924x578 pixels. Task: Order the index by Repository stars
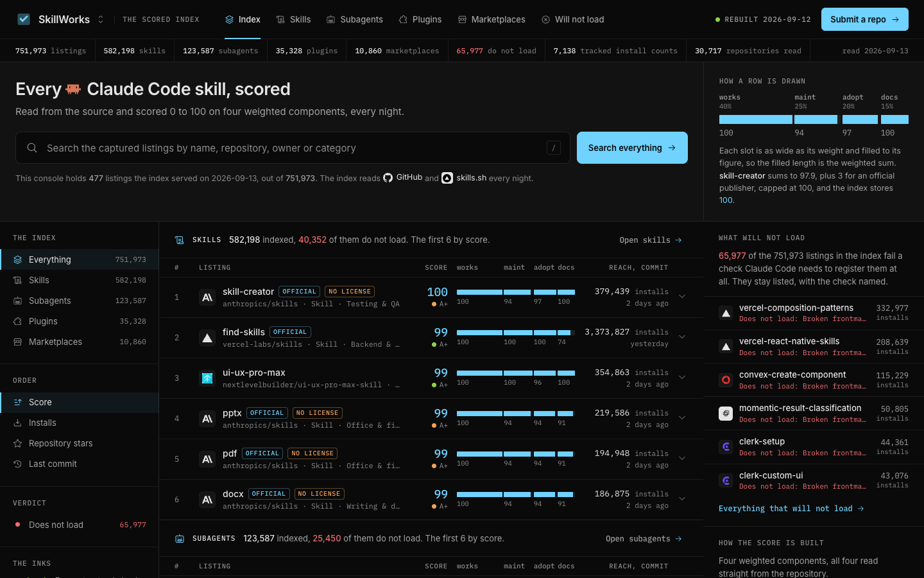pos(80,443)
